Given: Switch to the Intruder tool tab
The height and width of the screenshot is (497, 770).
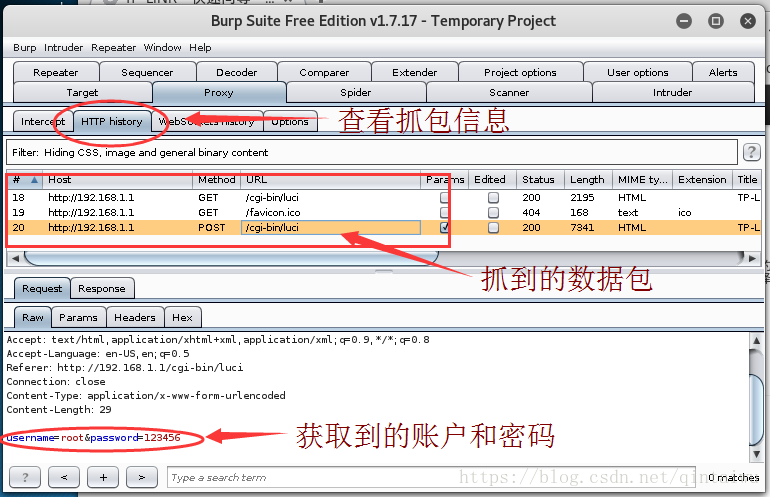Looking at the screenshot, I should (672, 92).
